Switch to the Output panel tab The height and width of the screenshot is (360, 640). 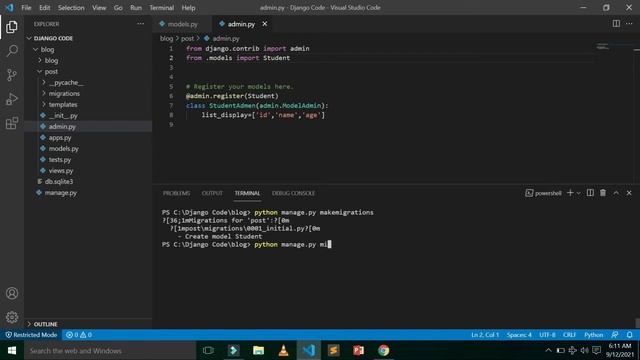(x=212, y=193)
